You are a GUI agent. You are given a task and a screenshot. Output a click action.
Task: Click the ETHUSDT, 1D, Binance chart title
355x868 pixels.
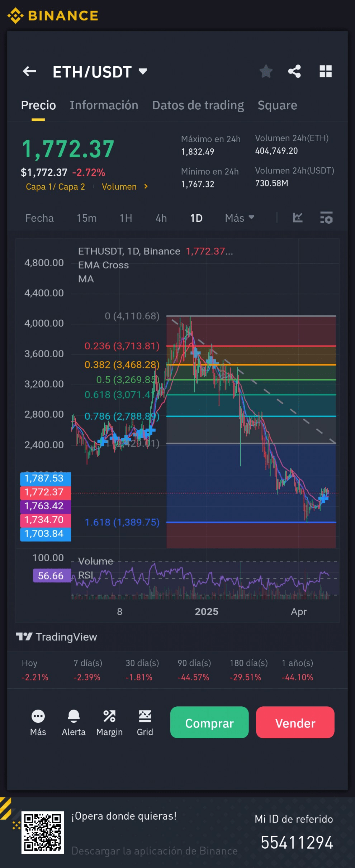129,251
